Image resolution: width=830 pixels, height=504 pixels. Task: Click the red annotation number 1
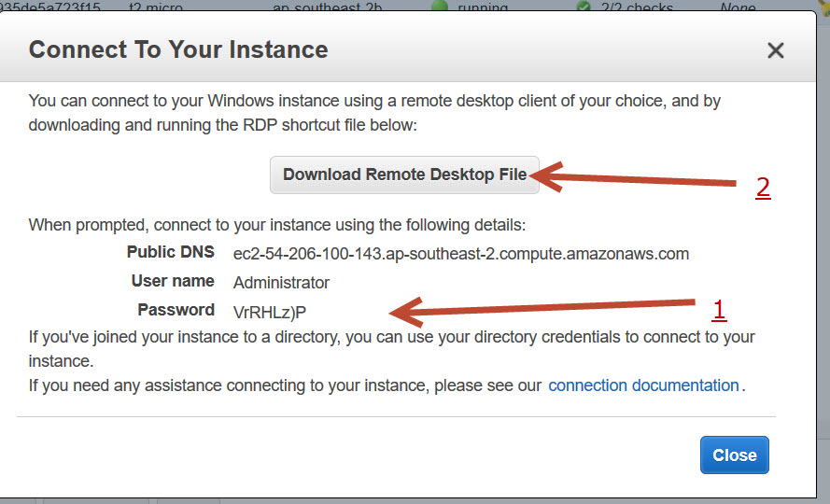[718, 309]
